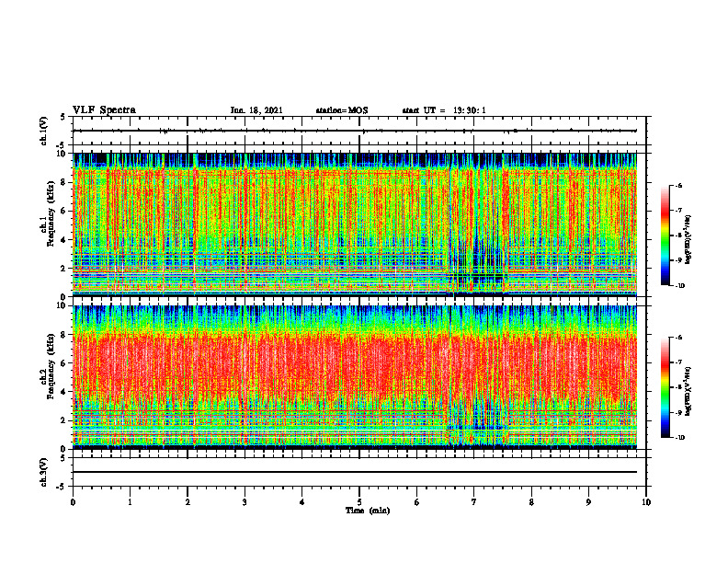Click the "-6" label on the ch.1 colorbar

coord(678,185)
